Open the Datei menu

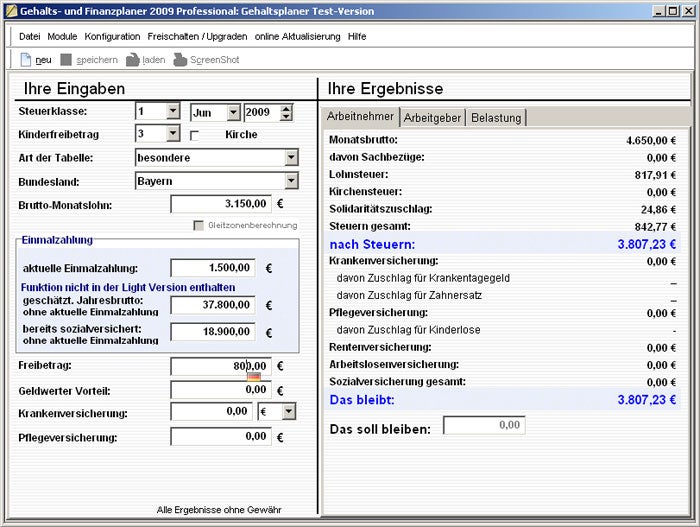coord(29,37)
